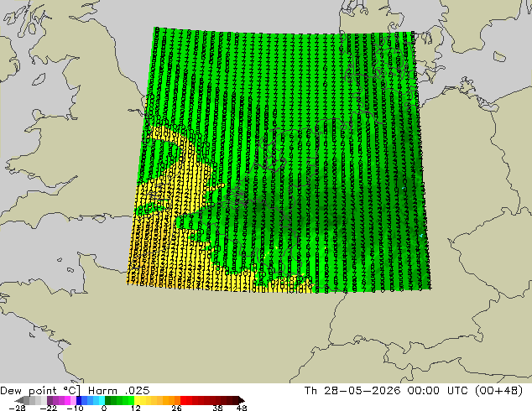Click the Isle of Man outline

(39, 80)
